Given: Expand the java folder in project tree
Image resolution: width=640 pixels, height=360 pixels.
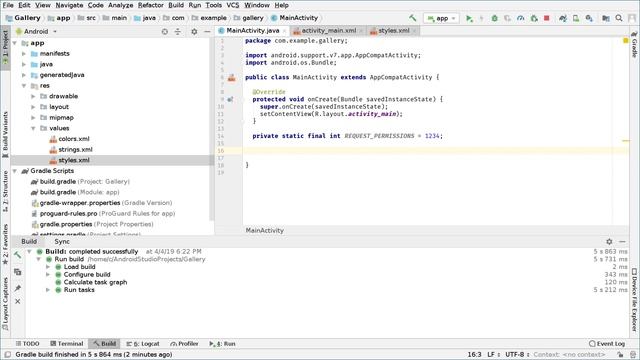Looking at the screenshot, I should [x=24, y=64].
